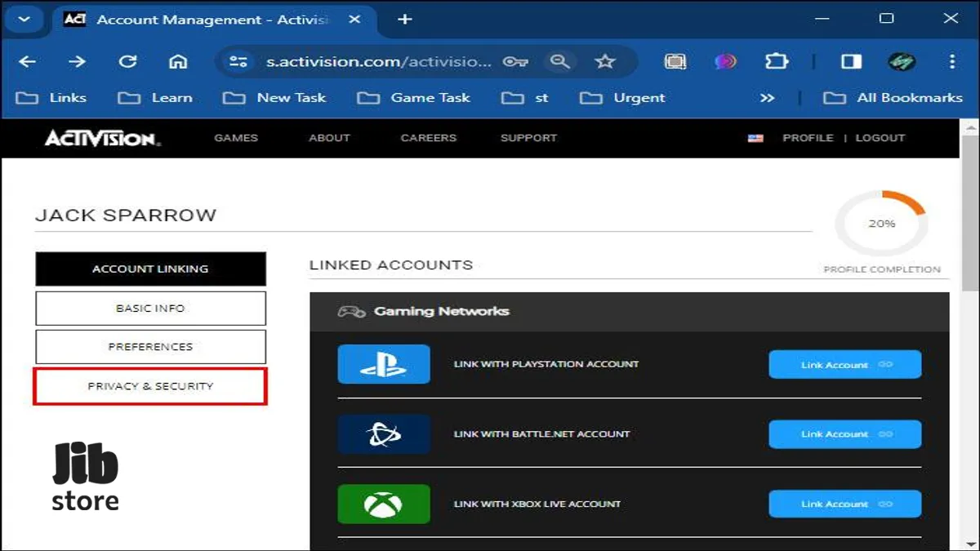Open the Games navigation menu item
This screenshot has width=980, height=551.
[x=236, y=138]
